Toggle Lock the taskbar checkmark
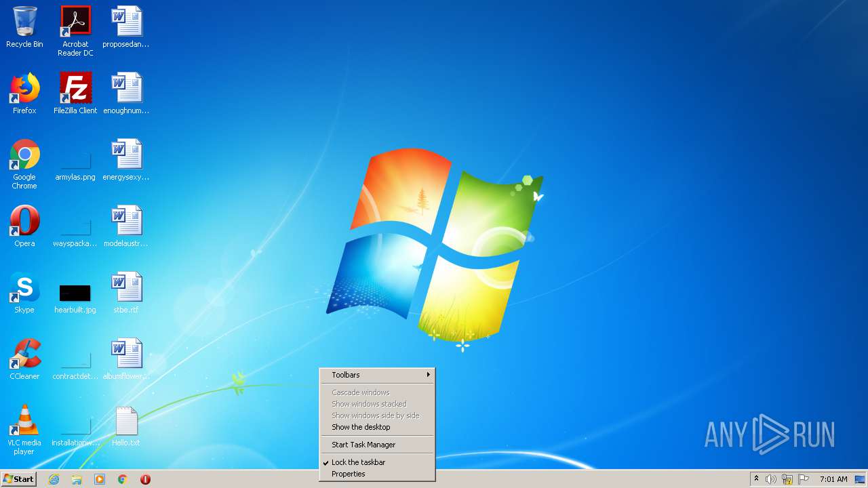The width and height of the screenshot is (868, 488). 377,462
